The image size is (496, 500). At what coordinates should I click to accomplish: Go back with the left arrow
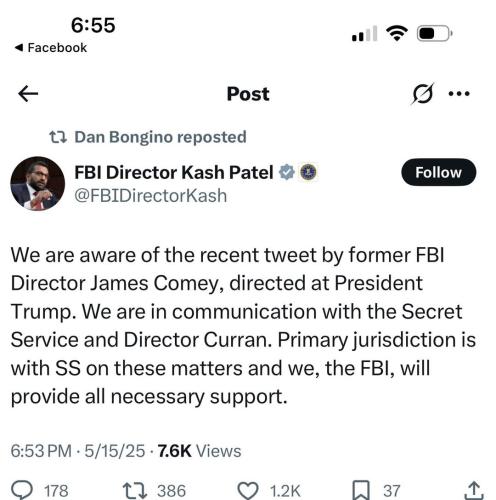(x=28, y=94)
